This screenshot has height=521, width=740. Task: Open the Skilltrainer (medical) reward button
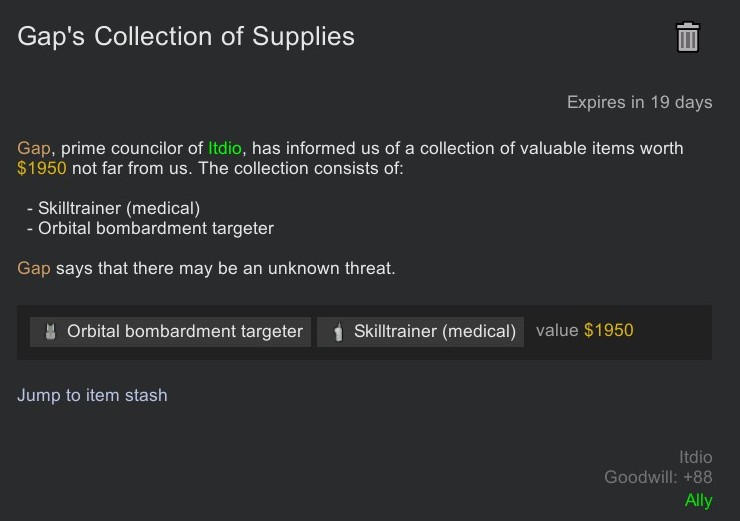click(420, 332)
